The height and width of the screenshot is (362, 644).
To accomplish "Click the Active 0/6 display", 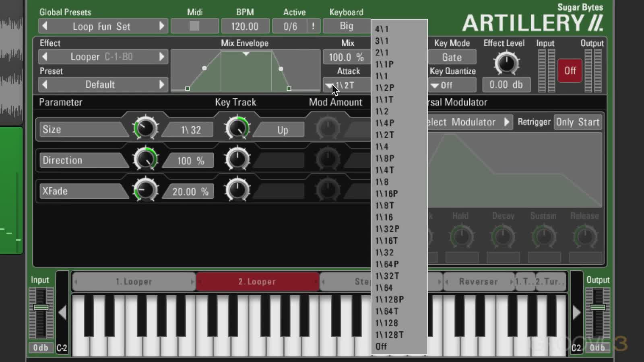I will 290,26.
